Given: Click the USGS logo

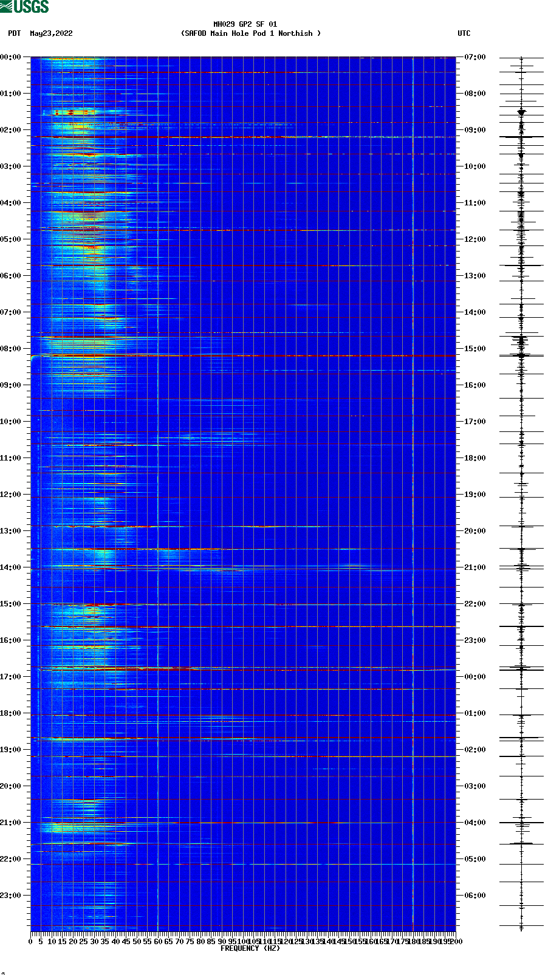Looking at the screenshot, I should pos(24,7).
